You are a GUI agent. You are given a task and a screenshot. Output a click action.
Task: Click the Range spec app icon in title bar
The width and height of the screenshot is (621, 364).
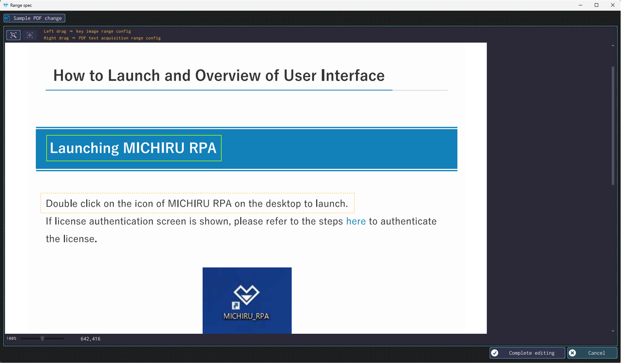[5, 5]
